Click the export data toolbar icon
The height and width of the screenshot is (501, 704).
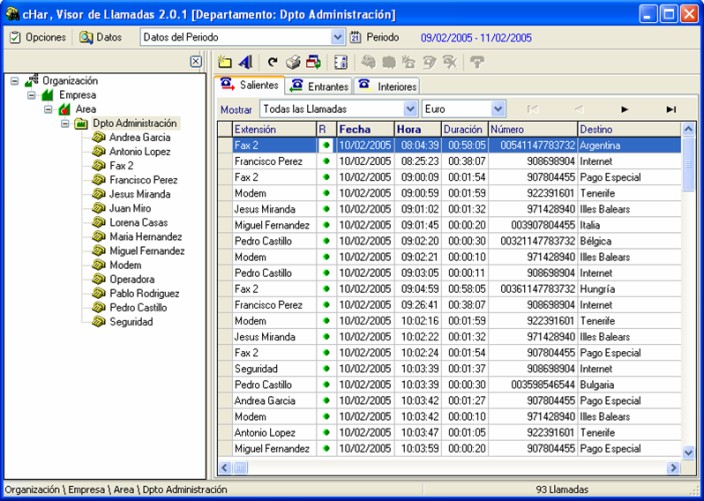coord(313,62)
